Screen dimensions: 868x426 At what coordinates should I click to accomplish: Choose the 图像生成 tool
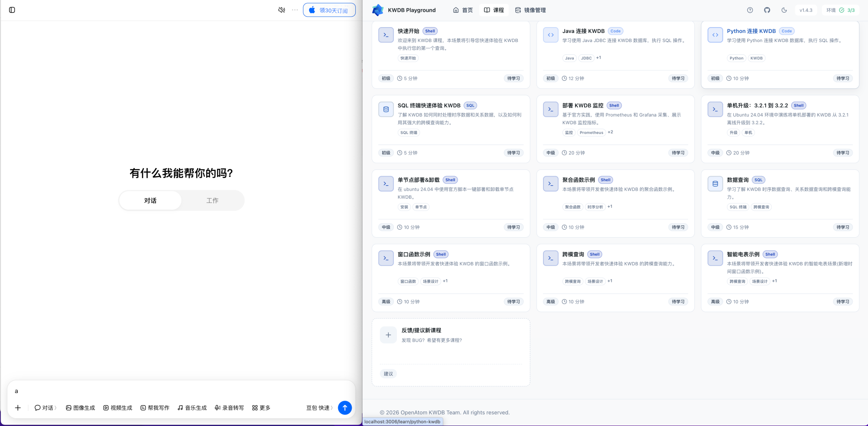pyautogui.click(x=80, y=408)
